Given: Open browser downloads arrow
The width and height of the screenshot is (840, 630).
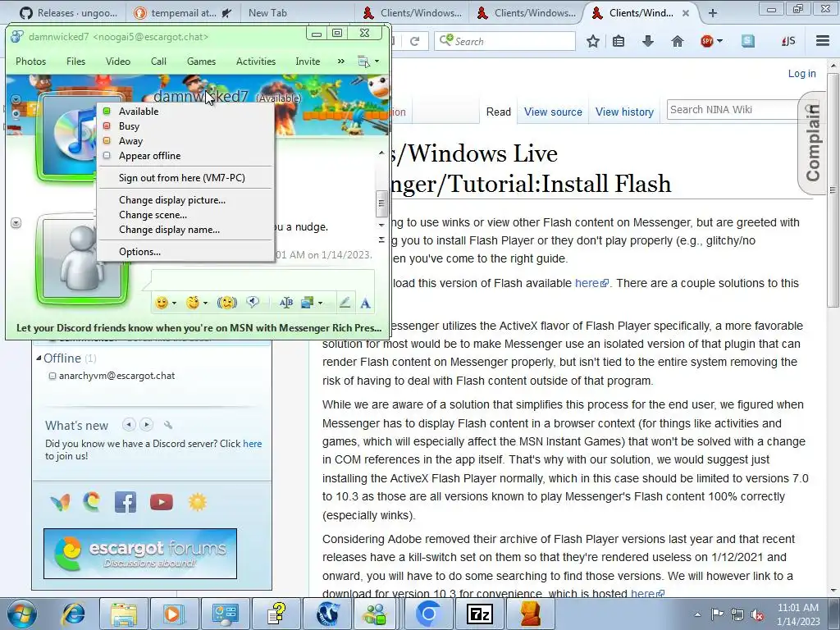Looking at the screenshot, I should point(648,41).
